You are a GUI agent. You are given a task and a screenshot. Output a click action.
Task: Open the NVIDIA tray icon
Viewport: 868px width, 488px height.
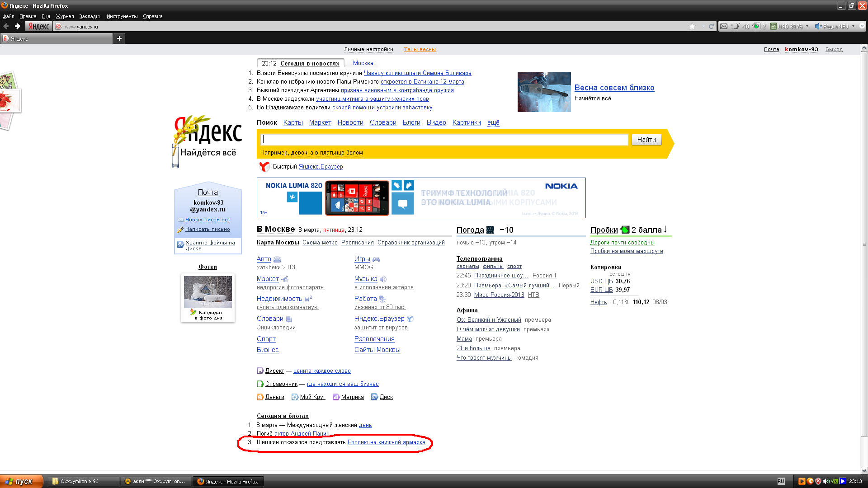(835, 482)
